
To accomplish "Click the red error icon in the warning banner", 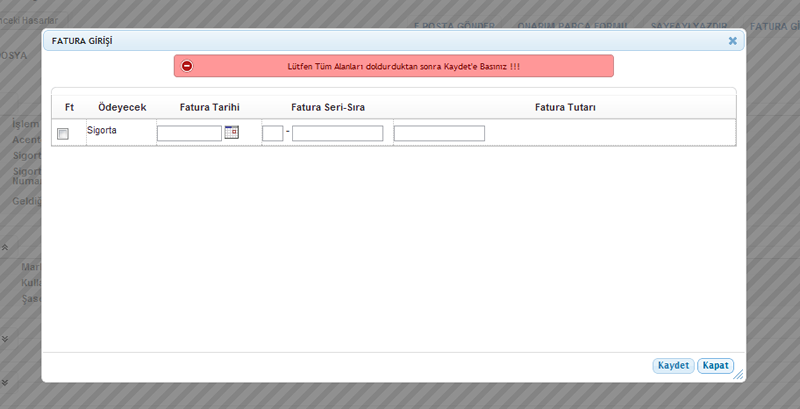I will [x=187, y=66].
